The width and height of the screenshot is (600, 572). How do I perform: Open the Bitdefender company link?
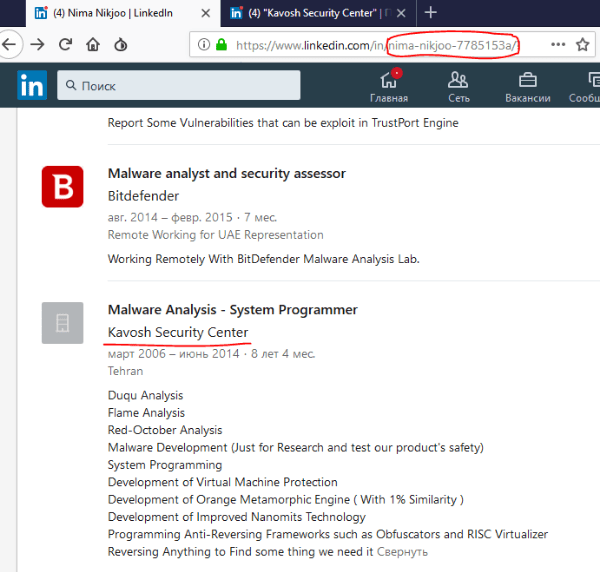coord(143,196)
